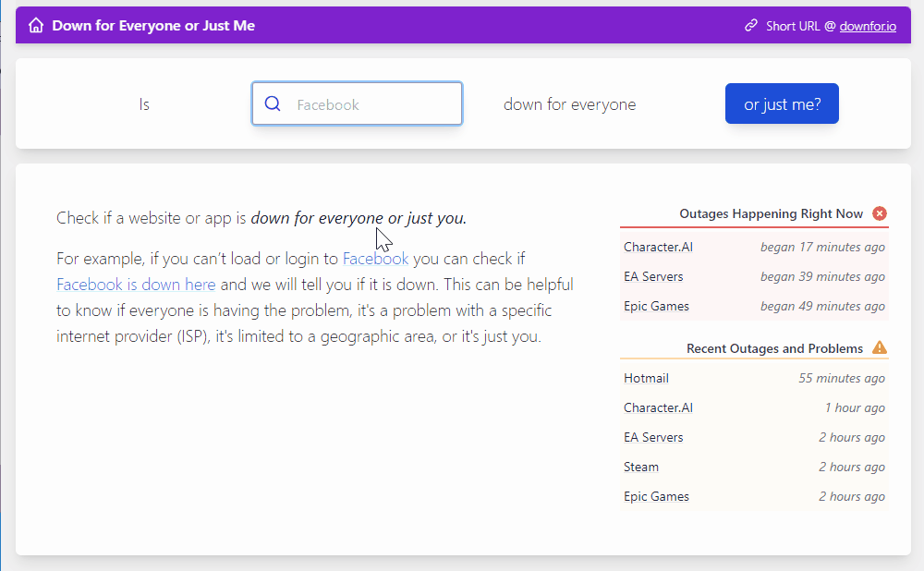The width and height of the screenshot is (924, 571).
Task: Open EA Servers in recent outages list
Action: pos(653,437)
